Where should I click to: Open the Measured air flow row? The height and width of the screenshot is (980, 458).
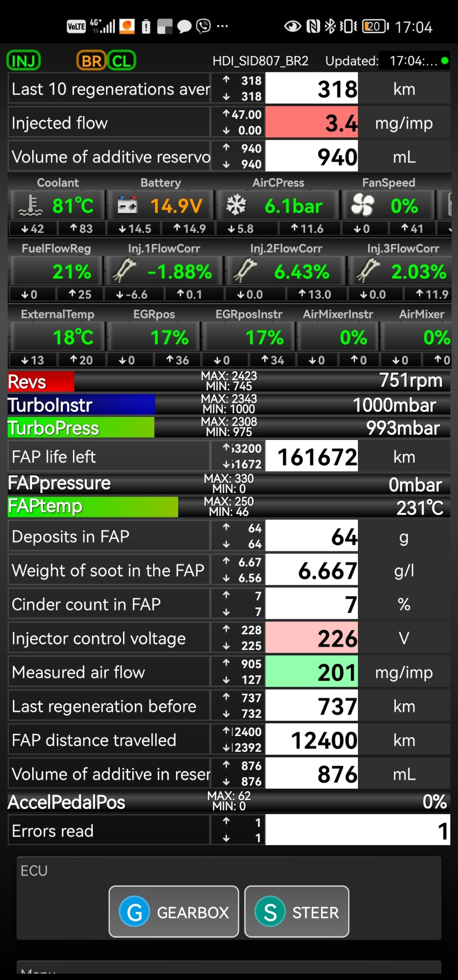[x=229, y=672]
